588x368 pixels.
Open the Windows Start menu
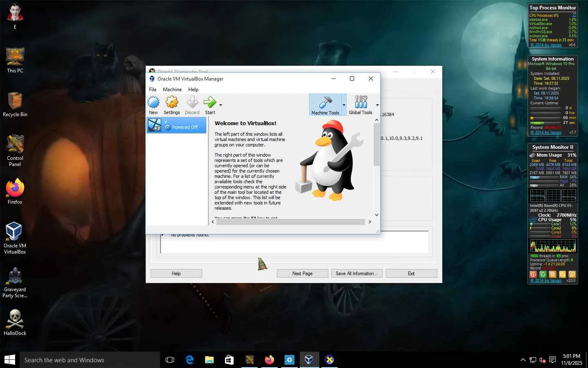(x=10, y=360)
